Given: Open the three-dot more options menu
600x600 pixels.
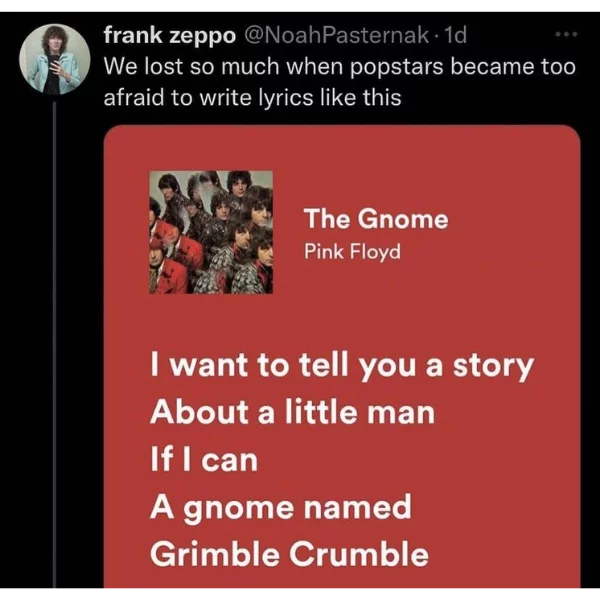Looking at the screenshot, I should point(566,35).
